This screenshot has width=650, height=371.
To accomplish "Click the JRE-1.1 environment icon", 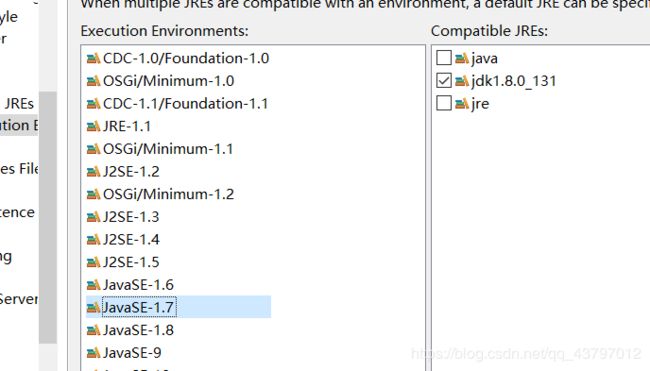I will coord(93,126).
